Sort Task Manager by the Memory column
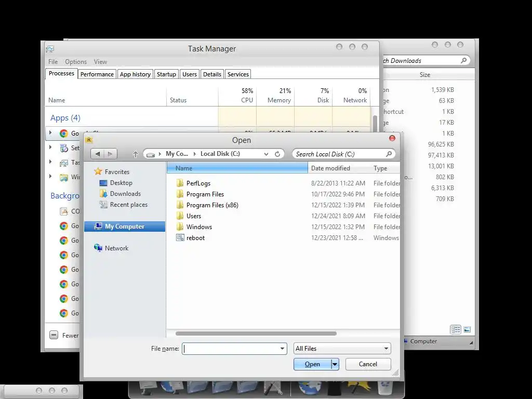The height and width of the screenshot is (399, 532). point(275,96)
